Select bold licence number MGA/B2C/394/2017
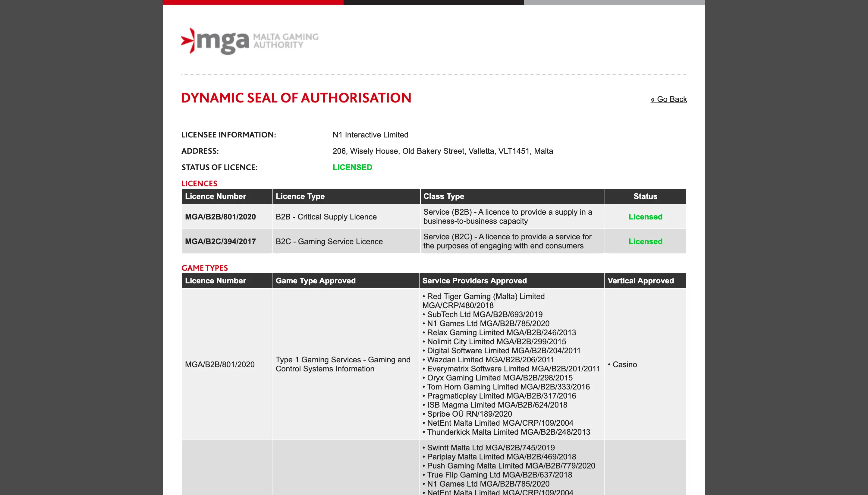The image size is (868, 495). [220, 241]
